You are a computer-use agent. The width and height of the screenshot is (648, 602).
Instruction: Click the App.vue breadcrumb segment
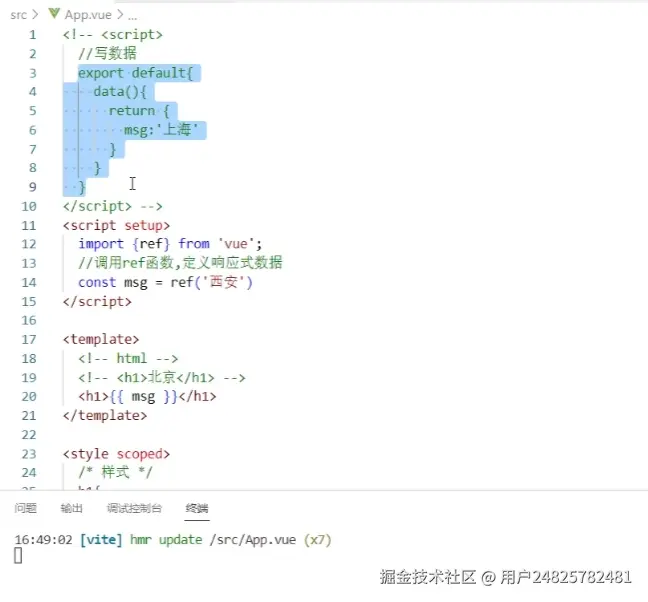[x=88, y=15]
